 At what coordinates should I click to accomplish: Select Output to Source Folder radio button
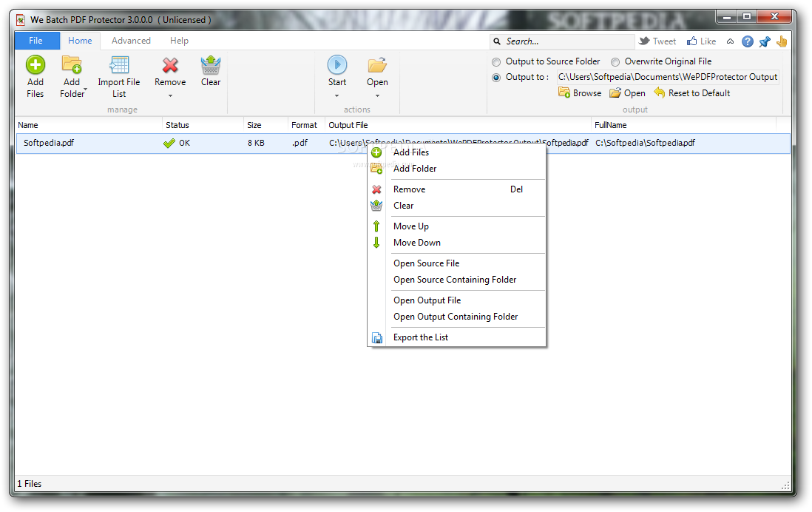coord(496,62)
